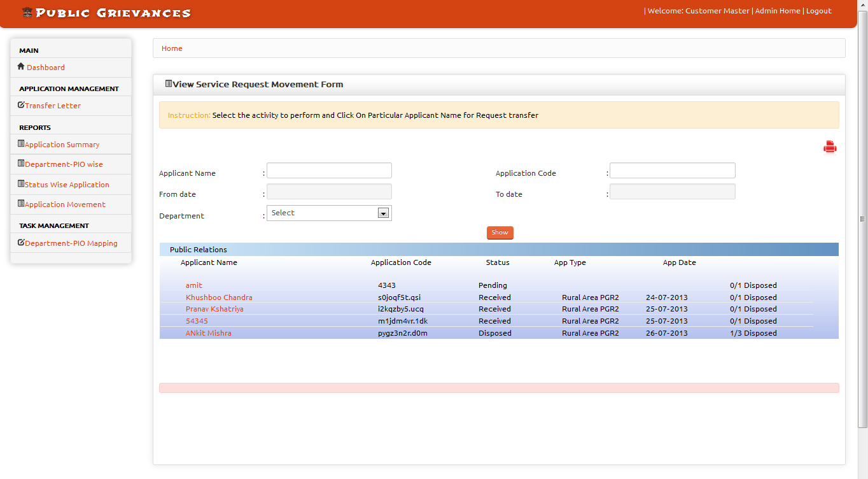Click the red printer icon
The image size is (868, 479).
click(830, 147)
